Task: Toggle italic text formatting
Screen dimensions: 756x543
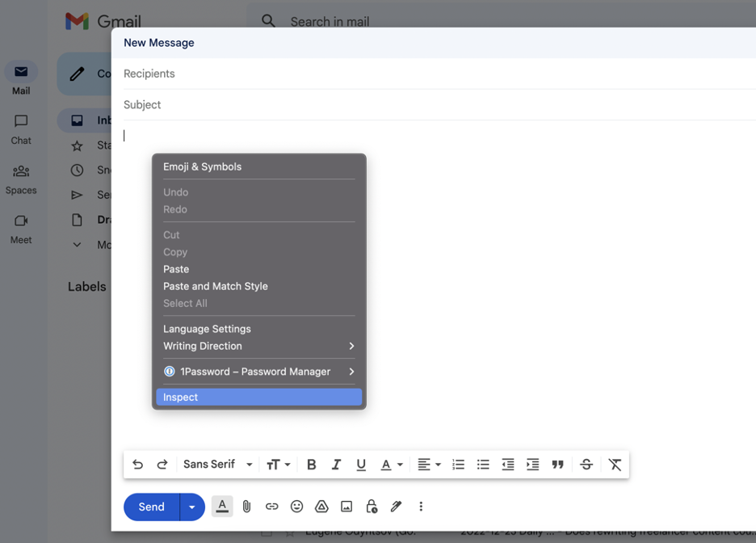Action: coord(336,465)
